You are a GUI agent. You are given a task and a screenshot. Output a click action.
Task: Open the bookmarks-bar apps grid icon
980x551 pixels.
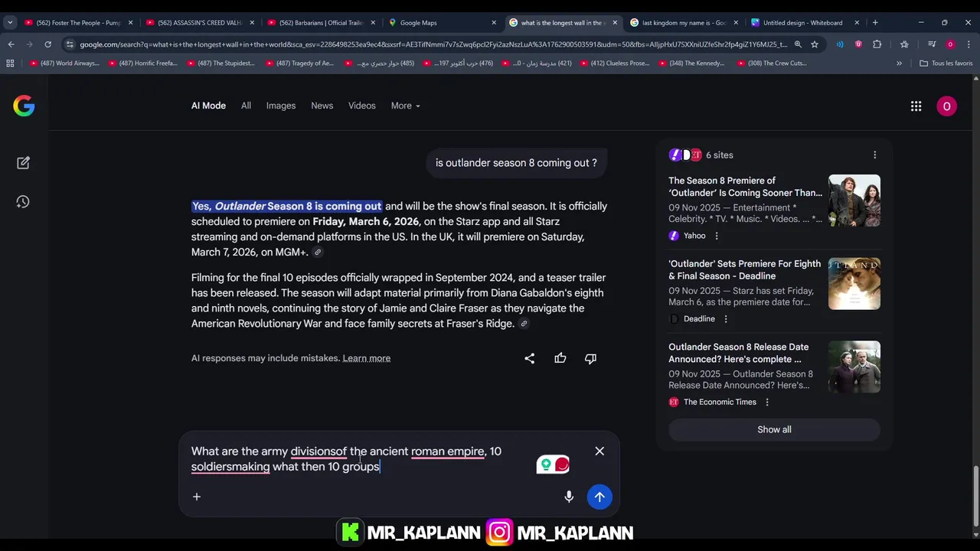coord(10,64)
